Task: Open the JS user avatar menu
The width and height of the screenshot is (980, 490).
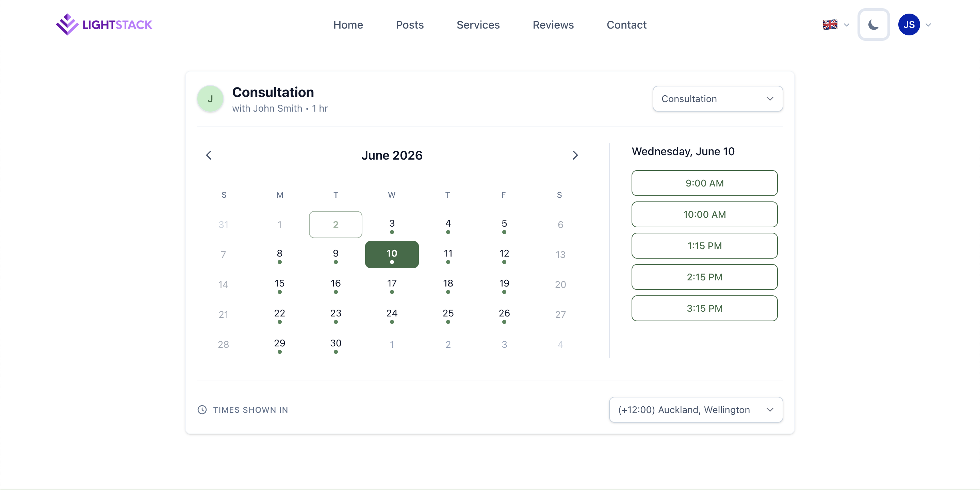Action: click(x=909, y=25)
